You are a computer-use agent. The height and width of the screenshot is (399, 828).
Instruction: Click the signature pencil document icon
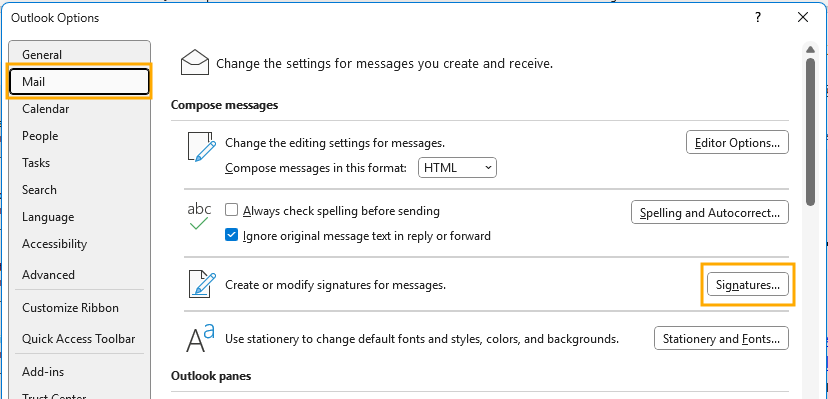(x=202, y=284)
